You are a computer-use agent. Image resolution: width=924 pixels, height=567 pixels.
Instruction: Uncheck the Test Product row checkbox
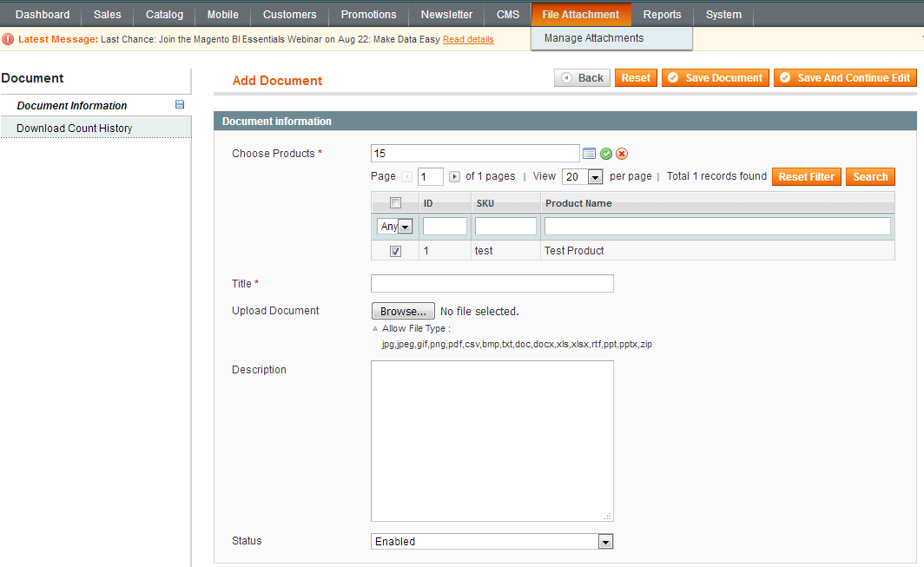[395, 251]
